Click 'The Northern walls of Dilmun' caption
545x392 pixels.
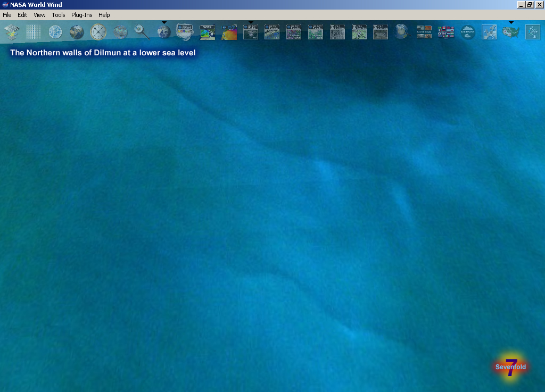click(x=103, y=53)
